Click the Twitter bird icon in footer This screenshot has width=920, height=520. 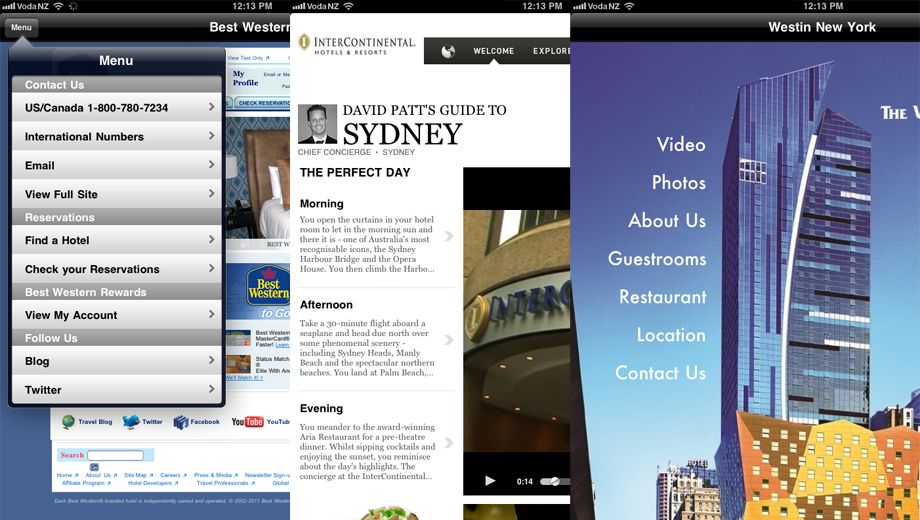131,421
